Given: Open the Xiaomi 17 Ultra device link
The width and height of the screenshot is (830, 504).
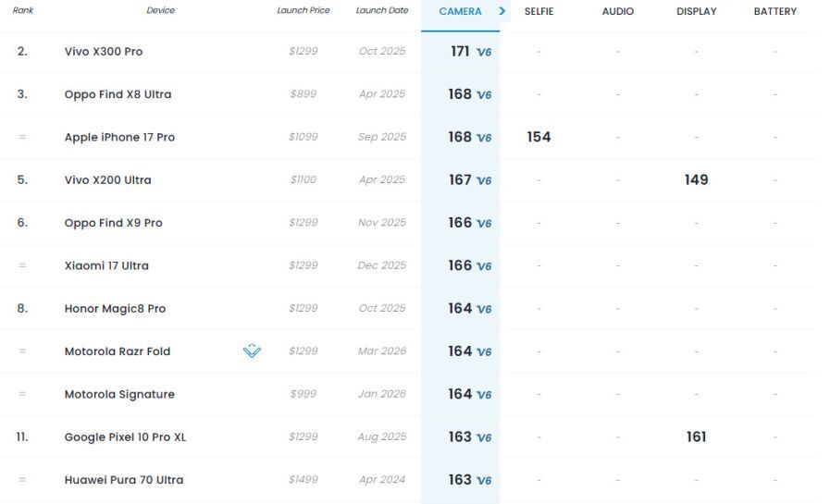Looking at the screenshot, I should point(106,265).
